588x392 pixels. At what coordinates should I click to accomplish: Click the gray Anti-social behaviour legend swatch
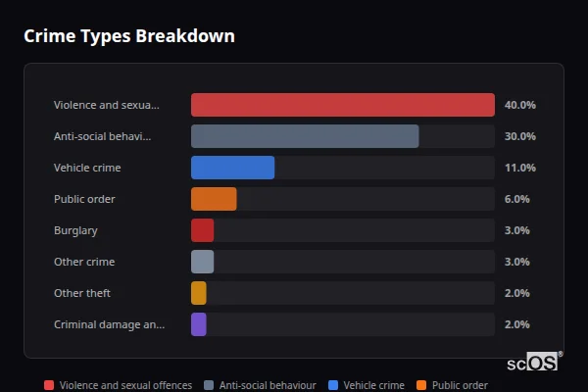pyautogui.click(x=209, y=385)
